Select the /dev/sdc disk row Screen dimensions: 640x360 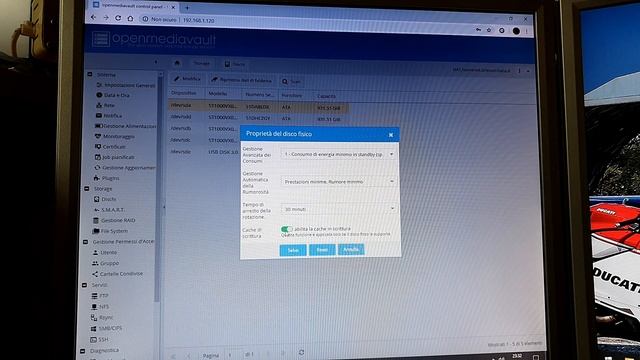204,140
